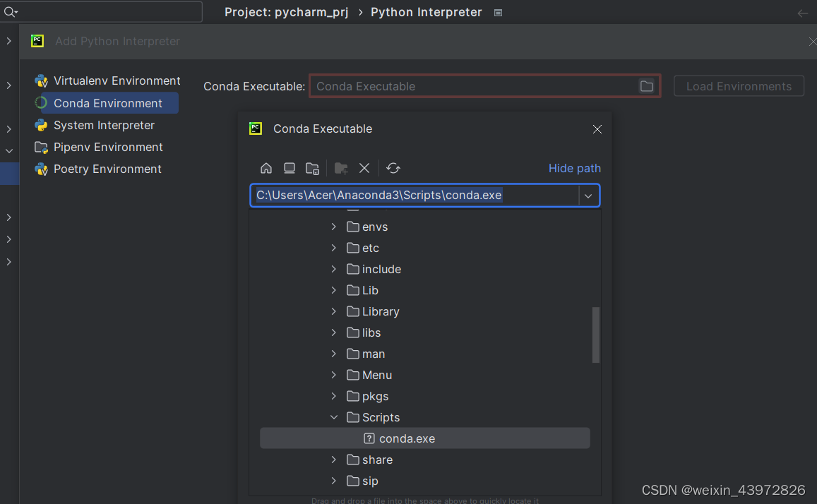Click the PyCharm logo in the dialog title

[x=255, y=128]
